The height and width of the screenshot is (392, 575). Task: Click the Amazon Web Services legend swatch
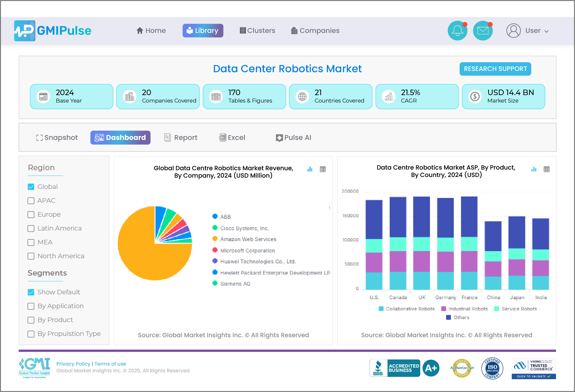point(215,239)
